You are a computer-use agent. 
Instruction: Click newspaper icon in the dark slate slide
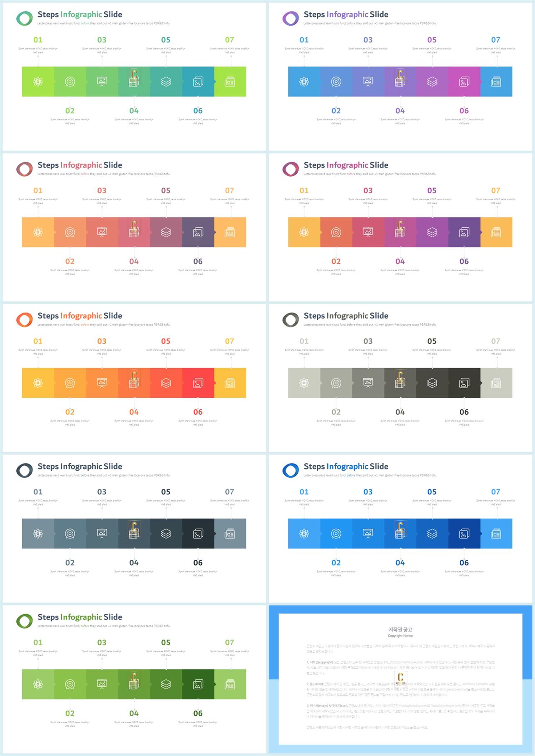[230, 534]
